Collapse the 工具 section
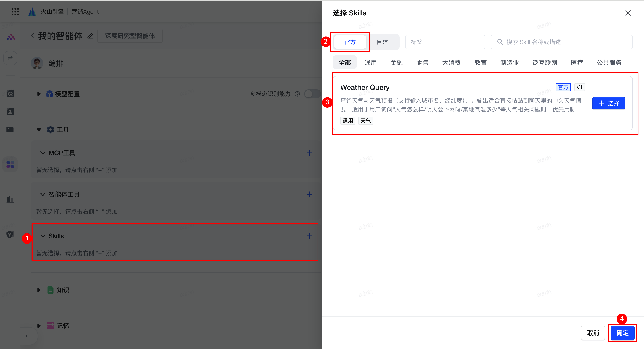 pos(39,130)
